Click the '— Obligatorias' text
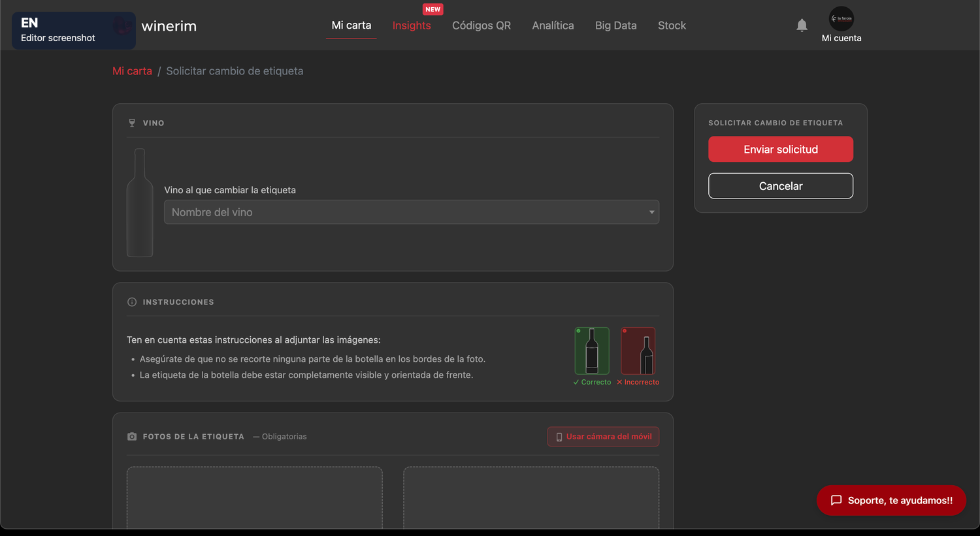This screenshot has height=536, width=980. tap(280, 437)
